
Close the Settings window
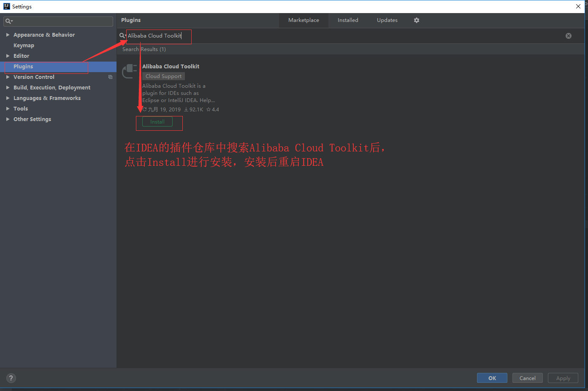pos(578,6)
